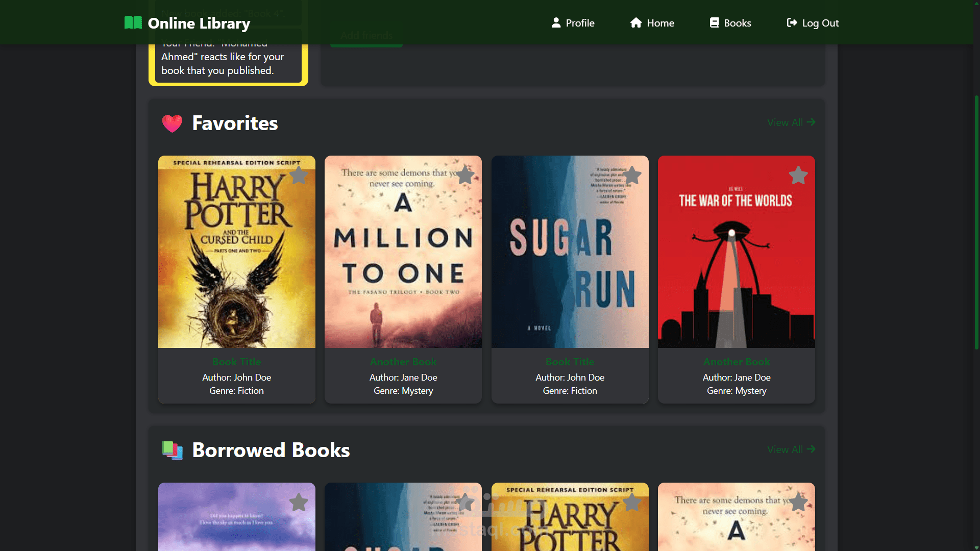Click the Borrowed Books stack icon
The image size is (980, 551).
tap(172, 450)
